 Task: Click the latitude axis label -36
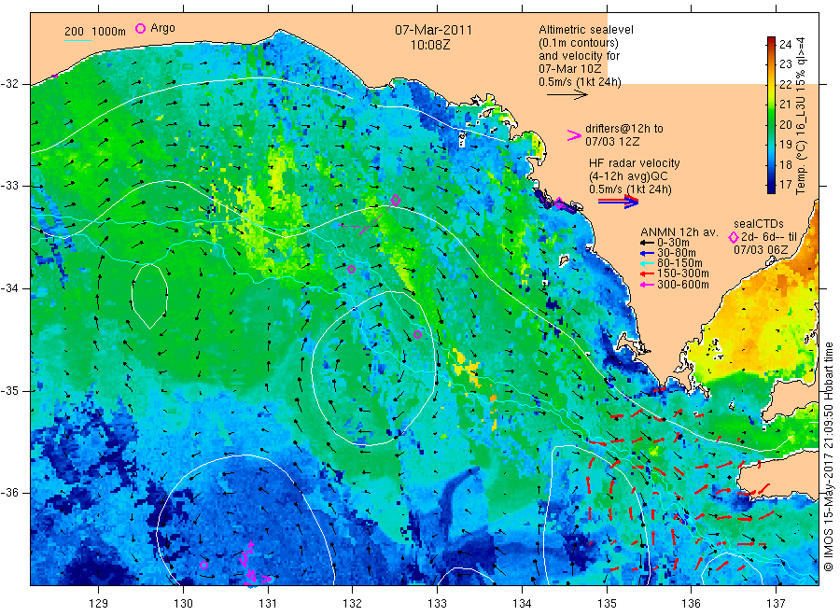[x=9, y=492]
